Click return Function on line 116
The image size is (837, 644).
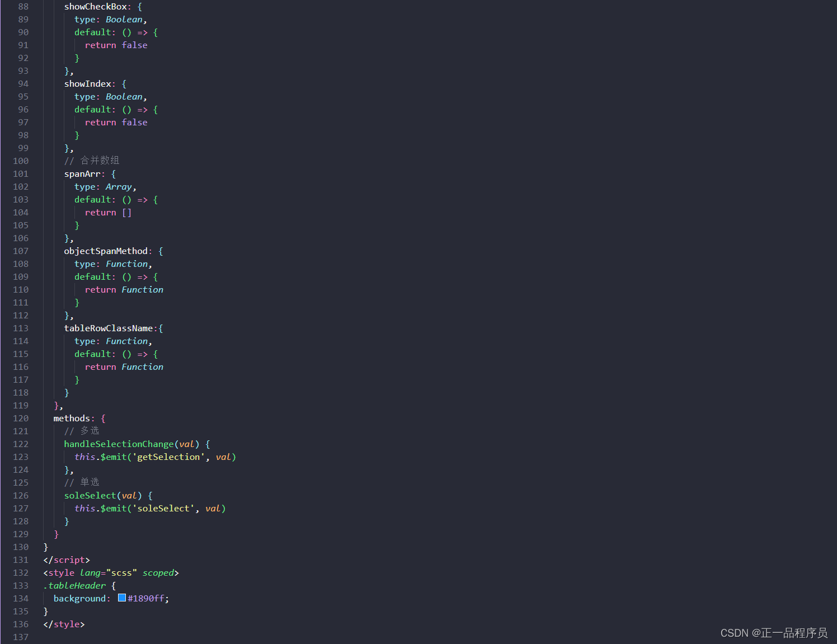[124, 367]
